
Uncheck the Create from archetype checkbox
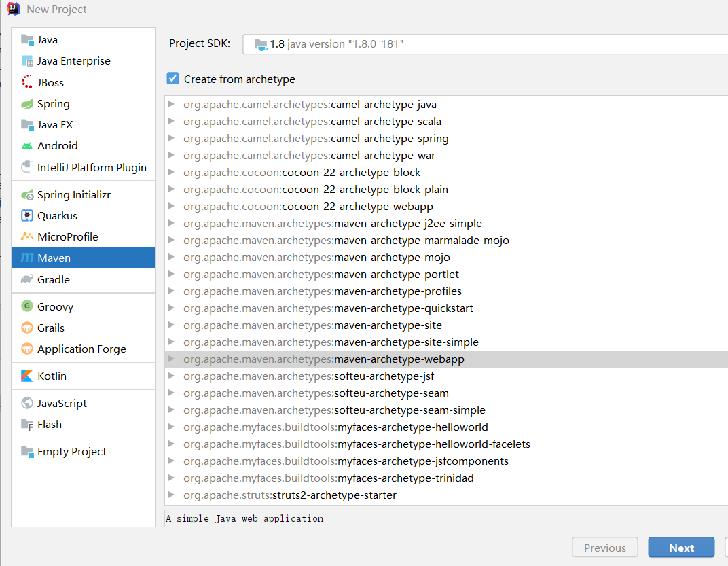click(172, 79)
